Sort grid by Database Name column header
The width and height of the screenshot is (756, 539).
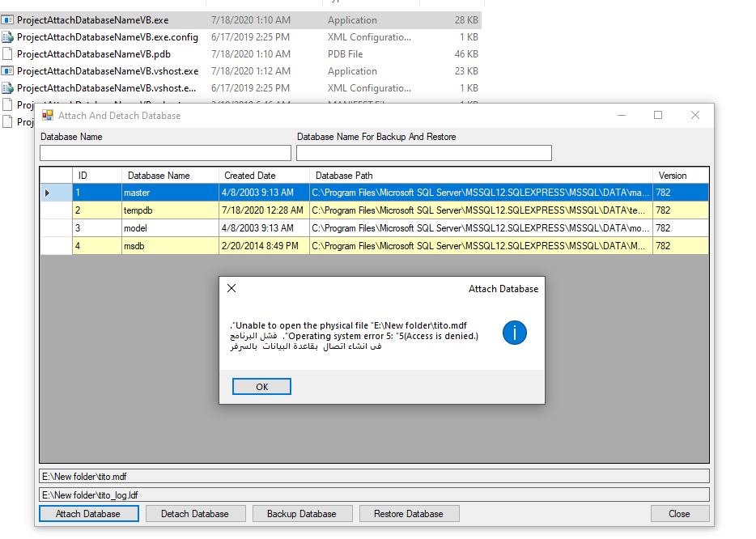coord(159,176)
